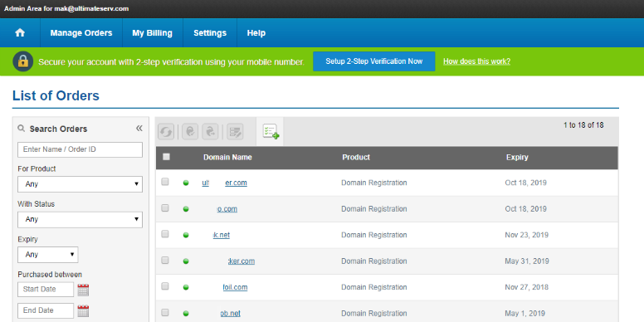Open the How does this work link
This screenshot has width=644, height=322.
click(x=477, y=61)
